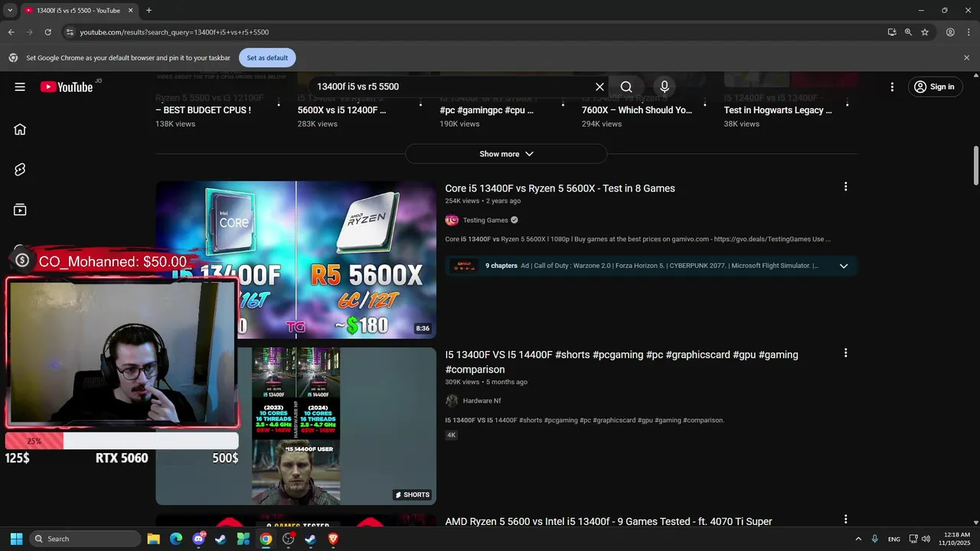Screen dimensions: 980x551
Task: Grab the page vertical scrollbar
Action: click(x=975, y=165)
